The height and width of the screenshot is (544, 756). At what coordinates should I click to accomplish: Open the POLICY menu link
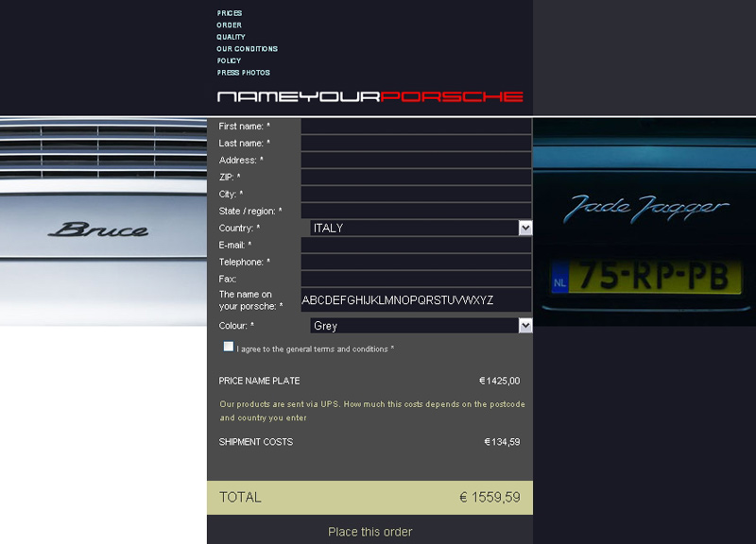(229, 60)
